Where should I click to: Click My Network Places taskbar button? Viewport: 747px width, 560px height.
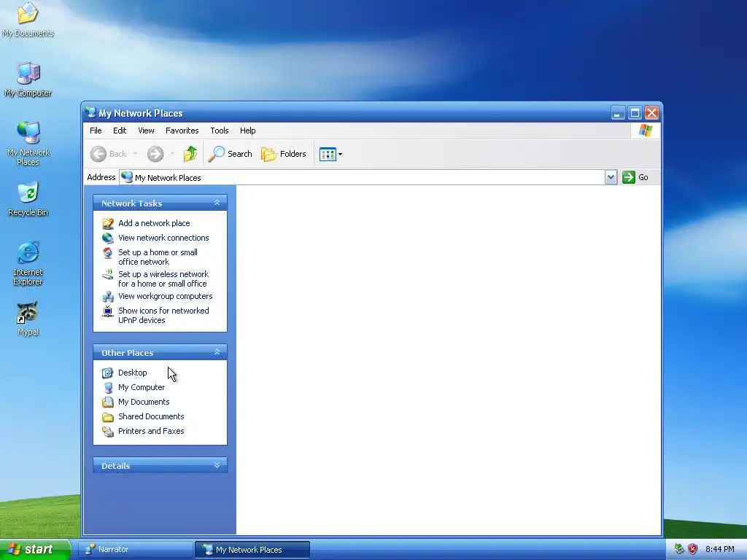pos(252,550)
